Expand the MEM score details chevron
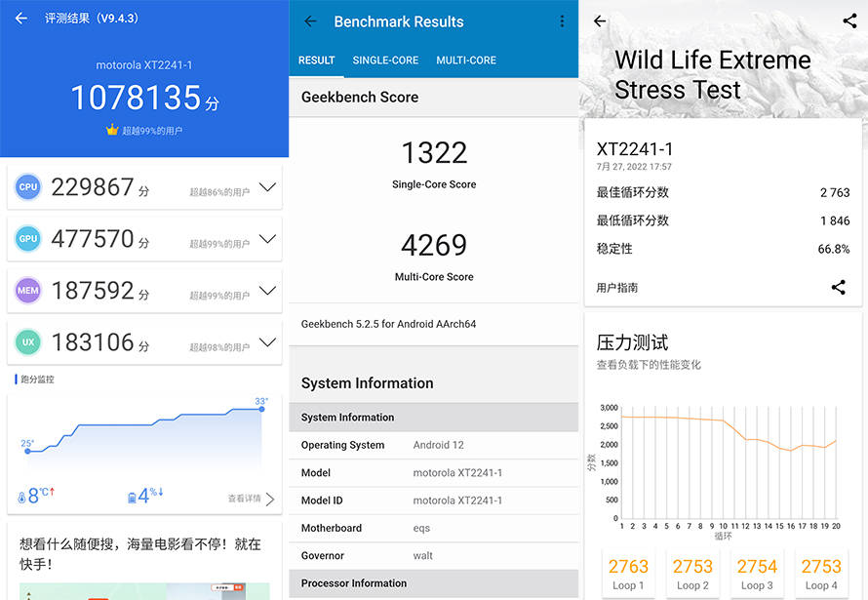Viewport: 868px width, 600px height. point(267,291)
